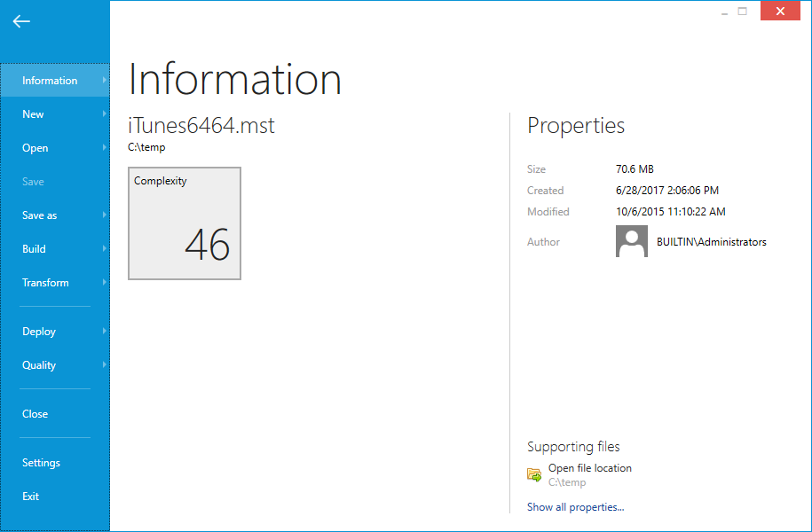Maximize the application window
This screenshot has height=532, width=812.
pyautogui.click(x=743, y=12)
